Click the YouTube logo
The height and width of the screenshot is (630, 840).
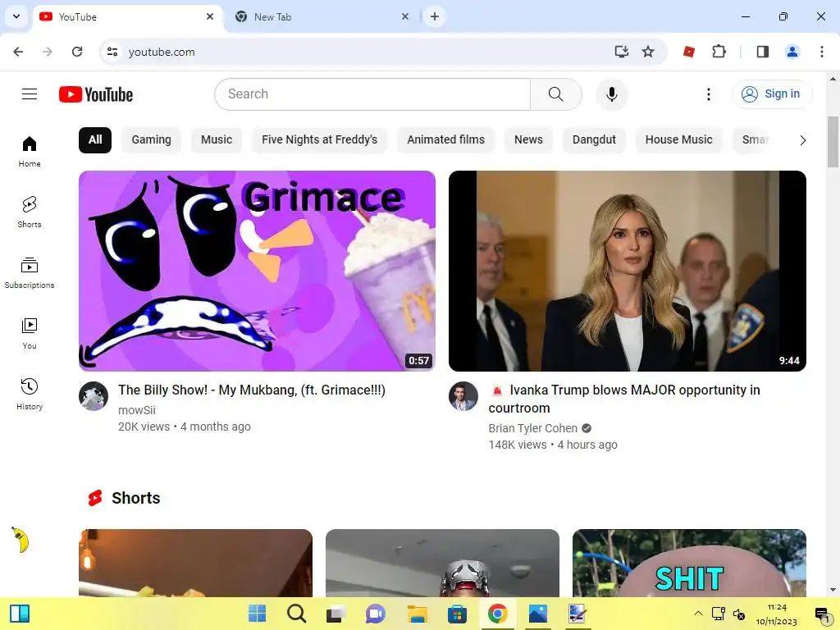click(96, 94)
